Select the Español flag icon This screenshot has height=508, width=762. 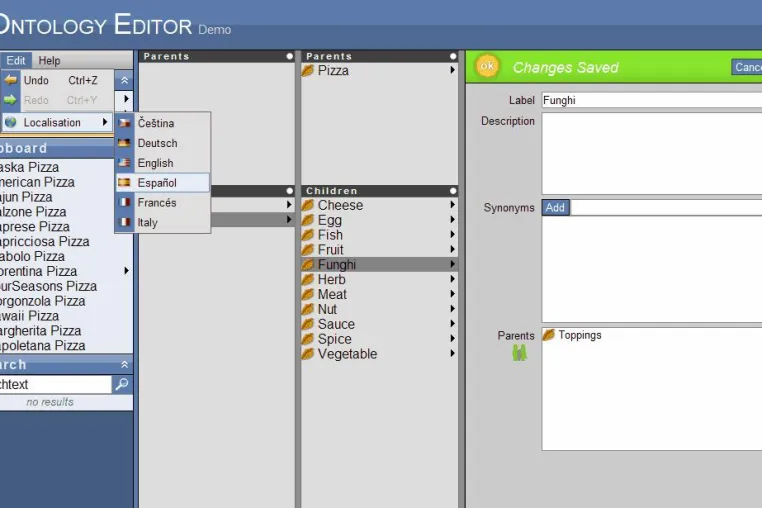125,183
